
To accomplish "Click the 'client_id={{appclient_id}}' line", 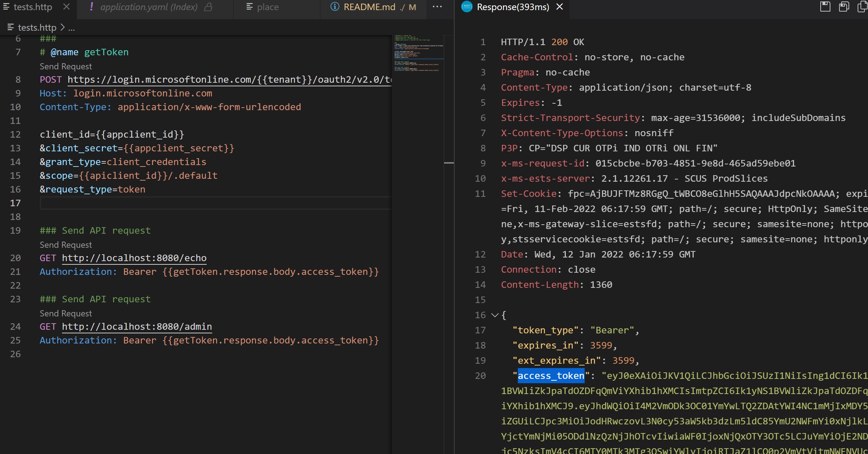I will 112,134.
